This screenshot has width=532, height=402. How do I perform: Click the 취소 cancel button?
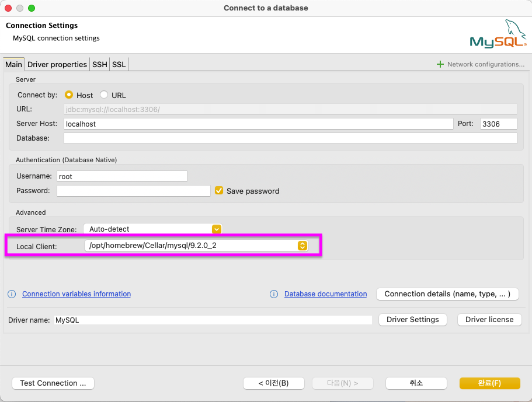(416, 383)
